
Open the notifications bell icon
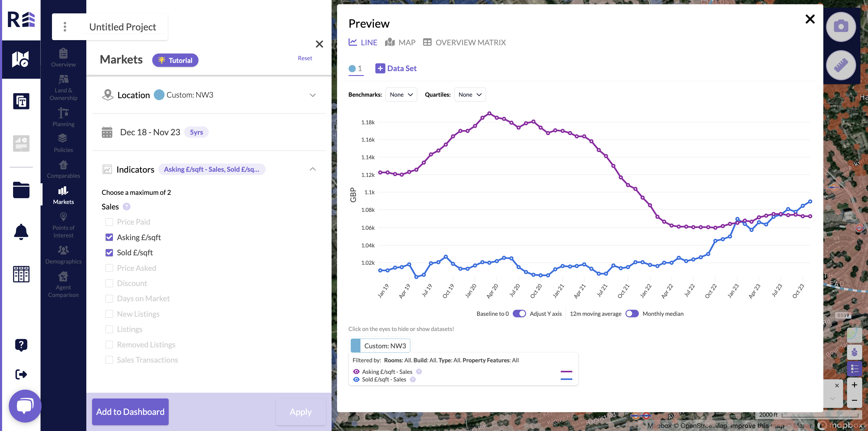[21, 232]
